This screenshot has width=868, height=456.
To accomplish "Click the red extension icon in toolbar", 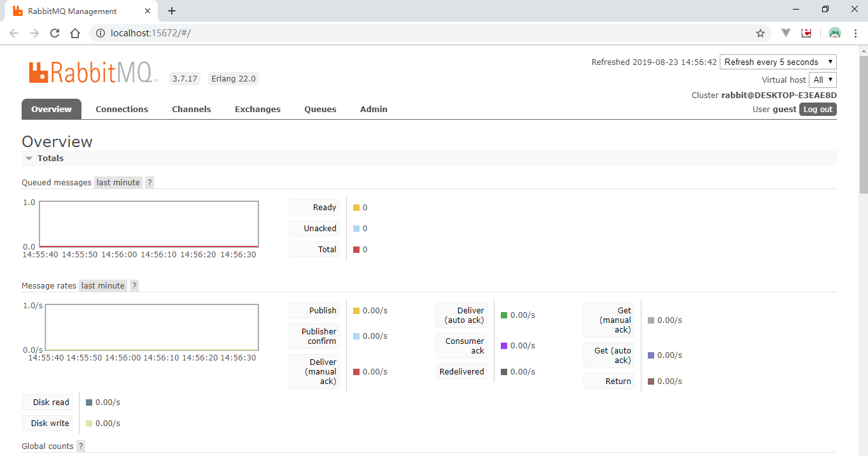I will pos(806,33).
